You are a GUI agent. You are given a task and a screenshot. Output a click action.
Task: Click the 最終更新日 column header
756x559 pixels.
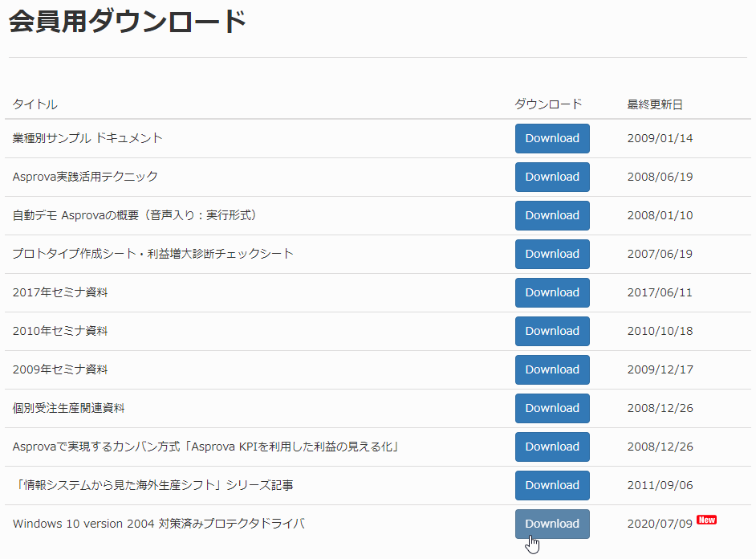[655, 104]
